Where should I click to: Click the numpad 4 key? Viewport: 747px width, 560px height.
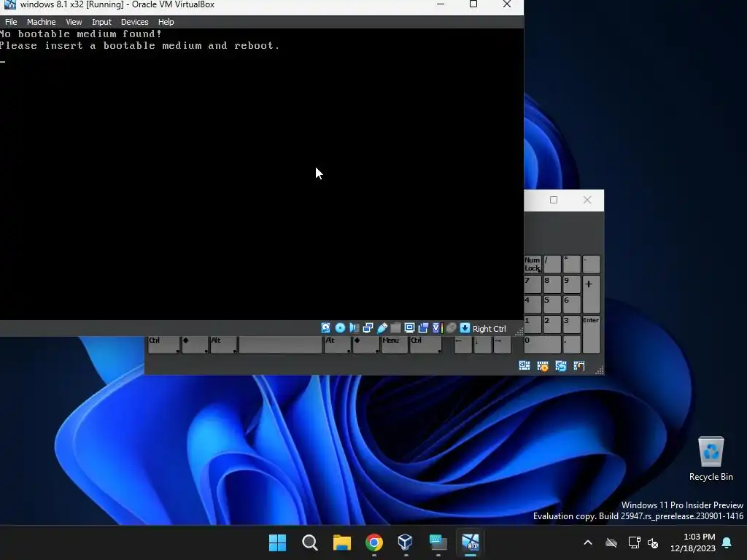pos(533,304)
